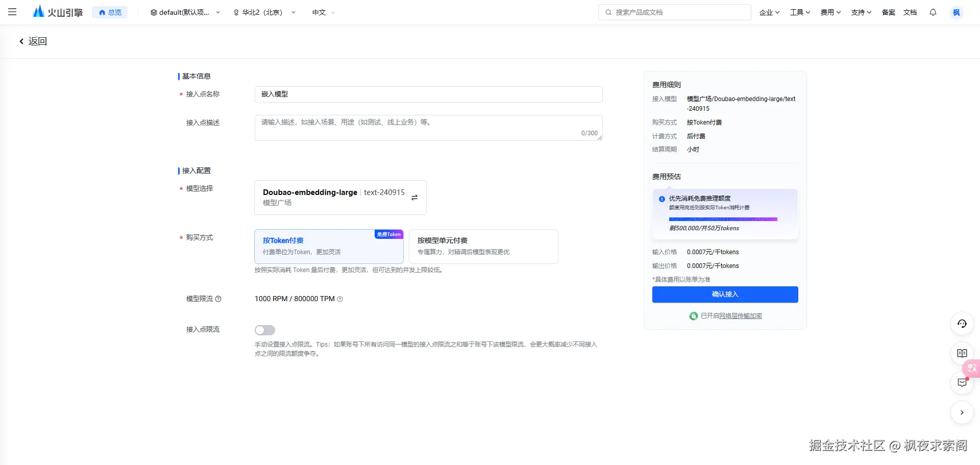Expand the floating sidebar arrow button
Viewport: 980px width, 465px height.
pyautogui.click(x=962, y=412)
